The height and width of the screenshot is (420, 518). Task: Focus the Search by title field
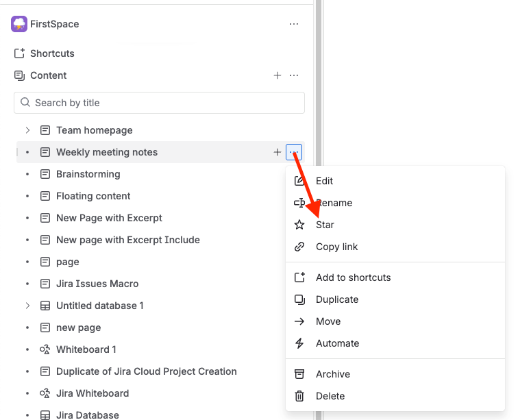tap(159, 103)
